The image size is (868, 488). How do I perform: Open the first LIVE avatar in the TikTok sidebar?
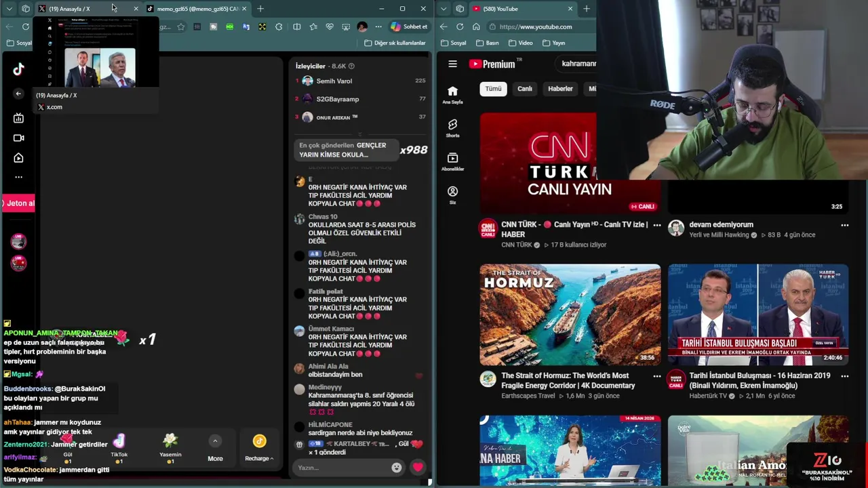[18, 241]
